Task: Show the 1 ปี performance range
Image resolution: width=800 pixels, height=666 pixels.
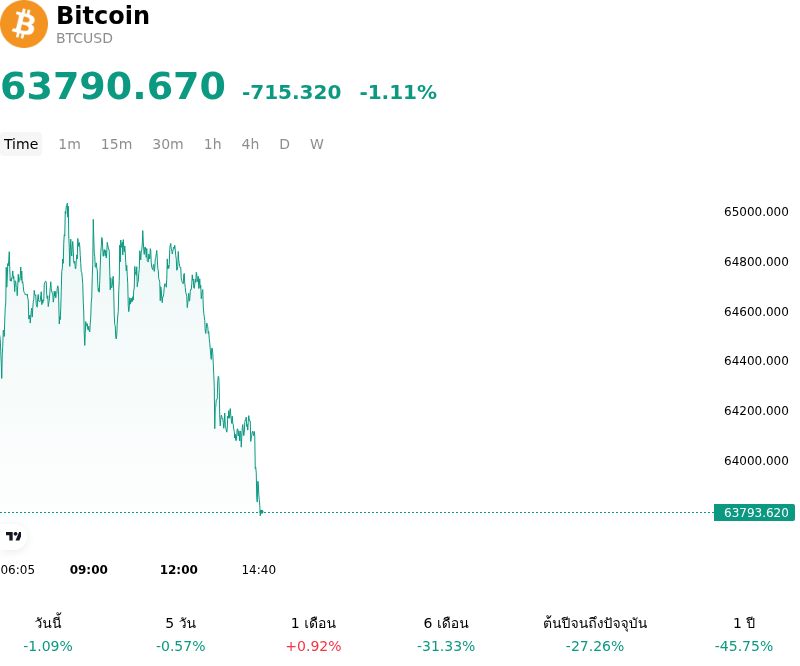Action: point(744,634)
